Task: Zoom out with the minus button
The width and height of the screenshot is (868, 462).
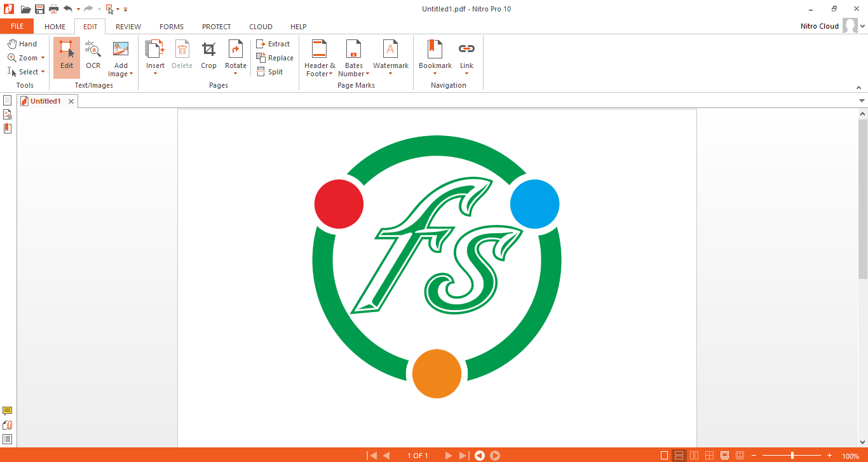Action: (x=754, y=456)
